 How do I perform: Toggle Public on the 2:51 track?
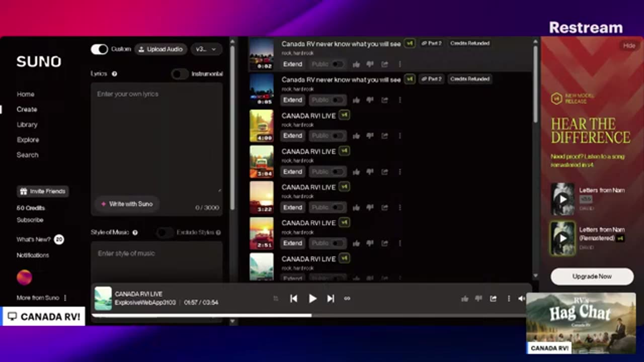(338, 243)
